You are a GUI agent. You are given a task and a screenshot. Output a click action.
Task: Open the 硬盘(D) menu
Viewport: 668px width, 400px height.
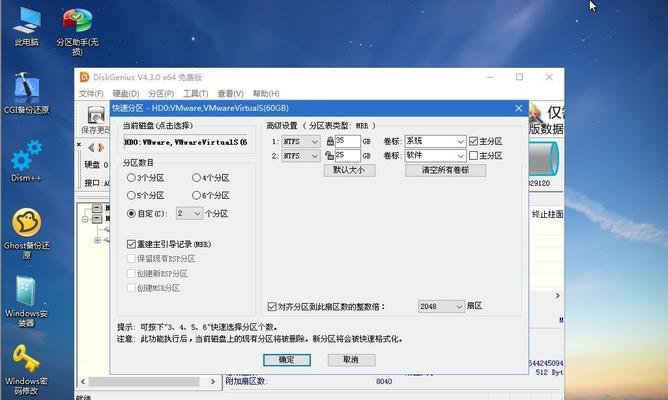pos(126,93)
